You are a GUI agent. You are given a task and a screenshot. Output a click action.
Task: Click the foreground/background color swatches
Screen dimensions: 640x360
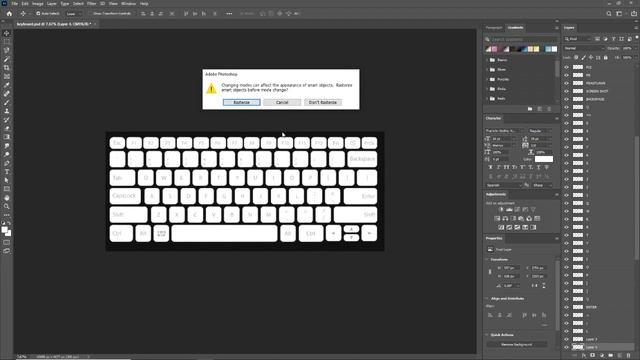[x=6, y=231]
